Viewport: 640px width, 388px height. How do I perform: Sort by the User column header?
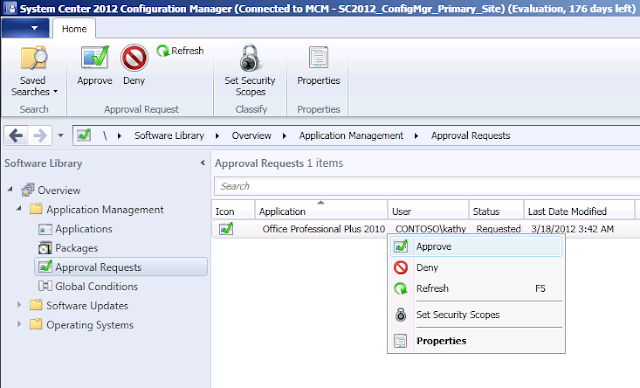point(428,211)
